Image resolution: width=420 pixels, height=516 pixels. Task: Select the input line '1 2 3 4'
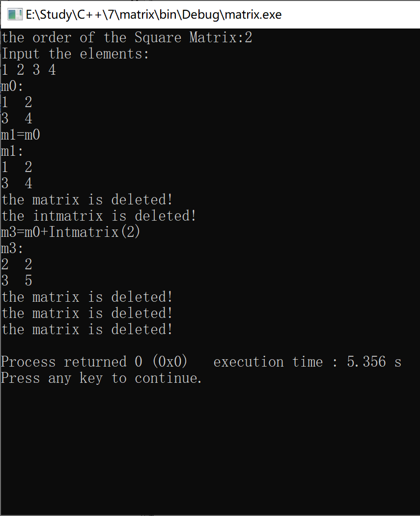tap(28, 70)
